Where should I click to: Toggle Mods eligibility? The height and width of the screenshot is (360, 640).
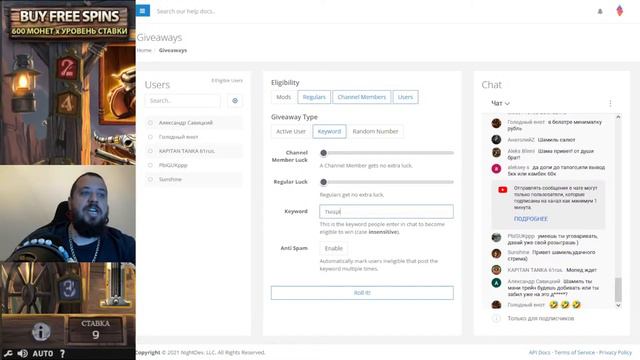(x=284, y=97)
